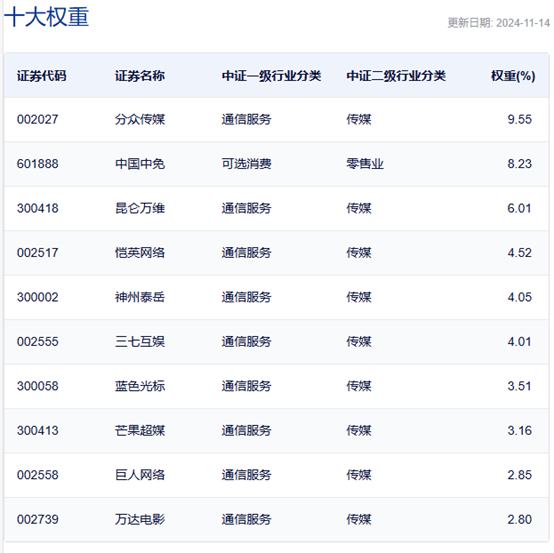Select the 中国中免 row name
The image size is (554, 553).
point(140,164)
